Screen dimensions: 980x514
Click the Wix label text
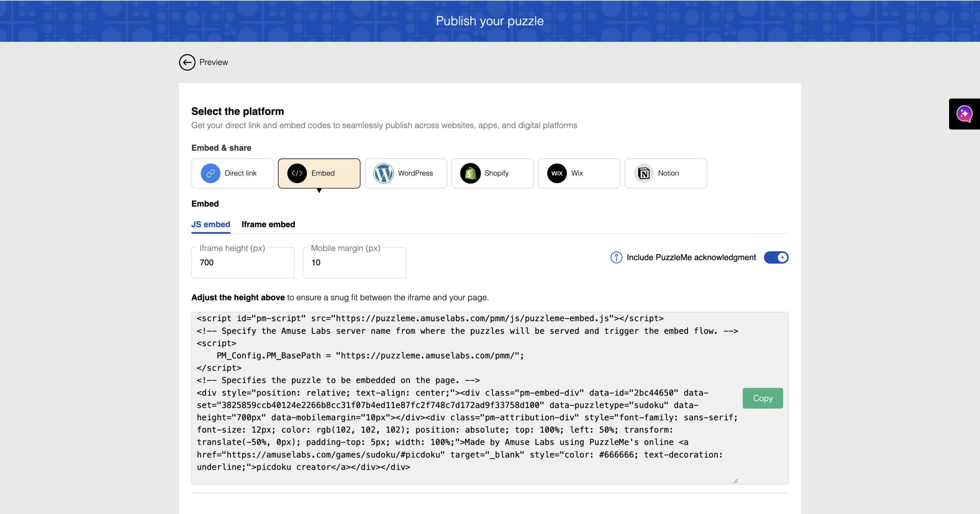[577, 173]
